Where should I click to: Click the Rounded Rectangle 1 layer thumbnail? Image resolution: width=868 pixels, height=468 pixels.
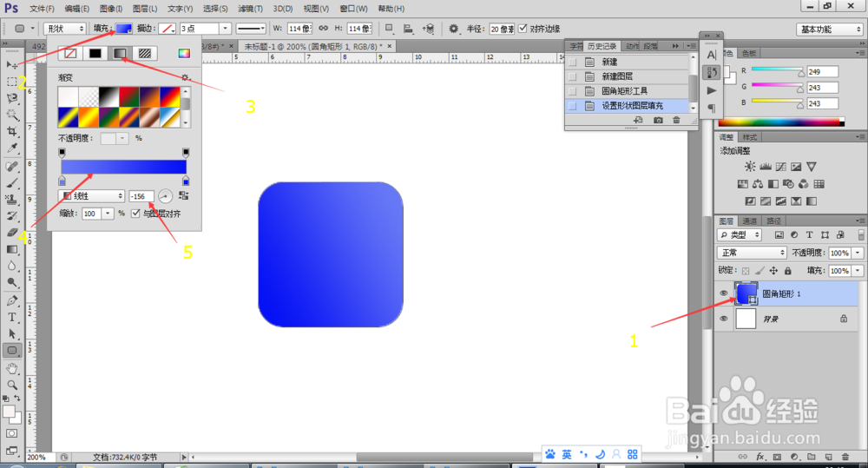click(746, 293)
